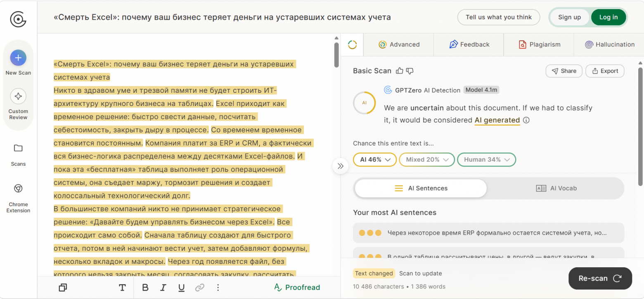644x299 pixels.
Task: Give Basic Scan a thumbs up
Action: (x=399, y=71)
